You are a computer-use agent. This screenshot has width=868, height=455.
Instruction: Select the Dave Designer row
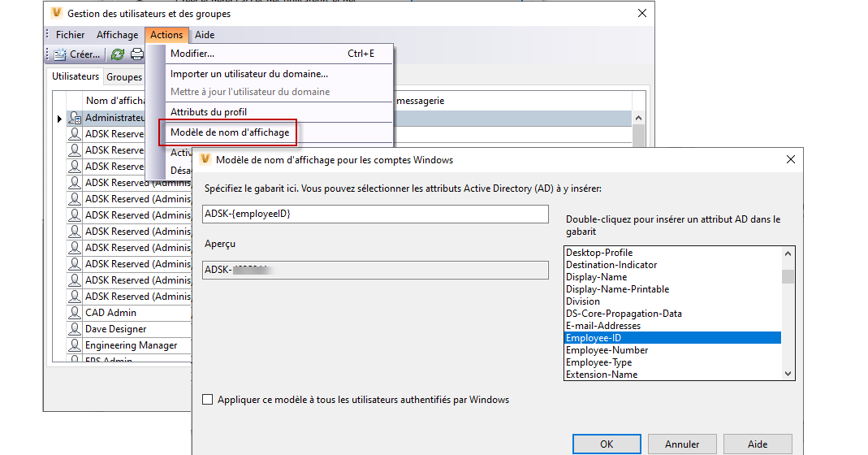pos(129,328)
